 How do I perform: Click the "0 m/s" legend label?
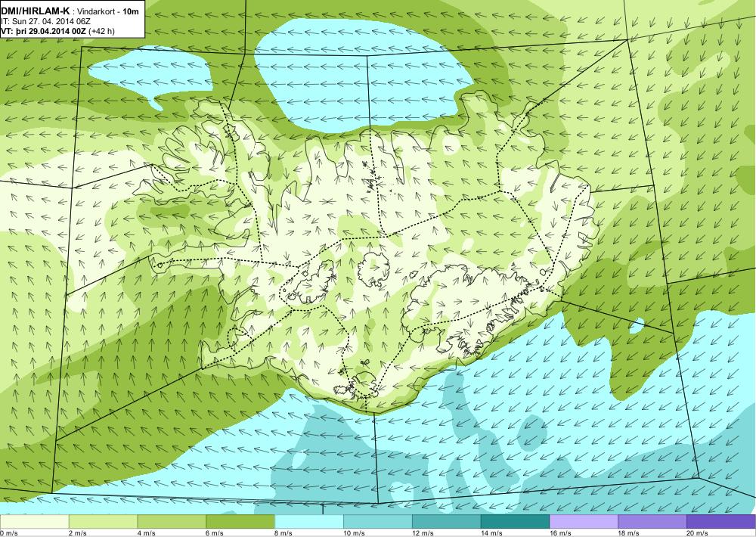coord(9,533)
